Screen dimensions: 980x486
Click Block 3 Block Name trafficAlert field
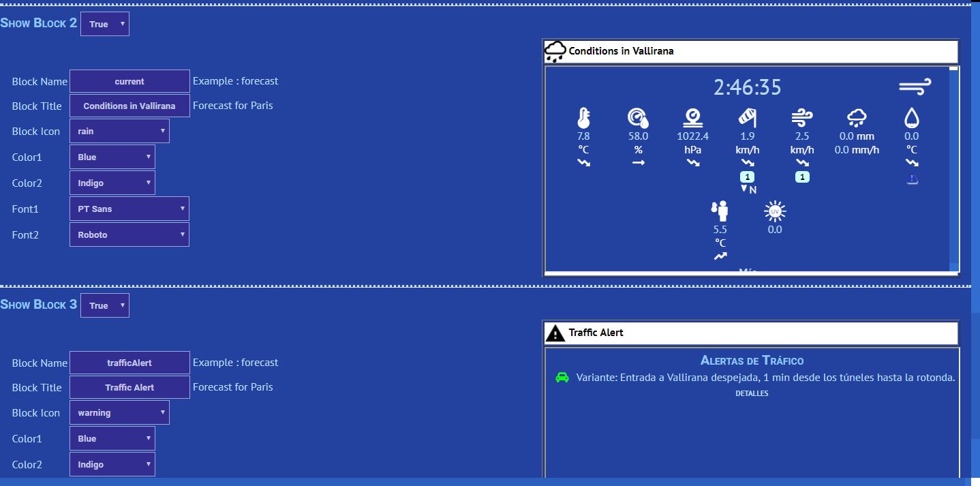129,363
